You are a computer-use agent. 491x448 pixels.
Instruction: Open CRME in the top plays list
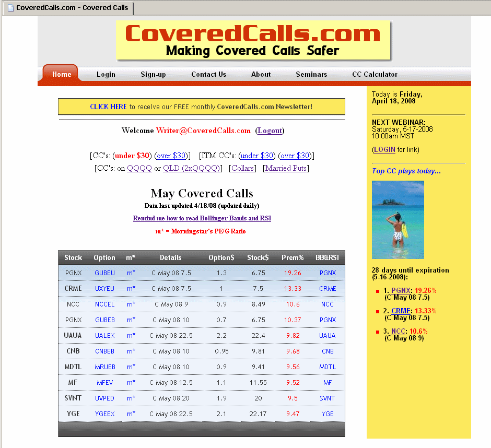[401, 311]
